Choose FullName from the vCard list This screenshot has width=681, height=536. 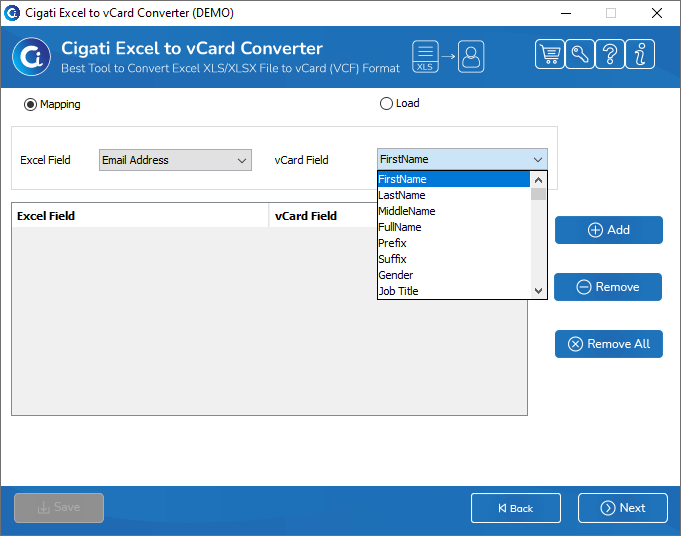[x=454, y=227]
